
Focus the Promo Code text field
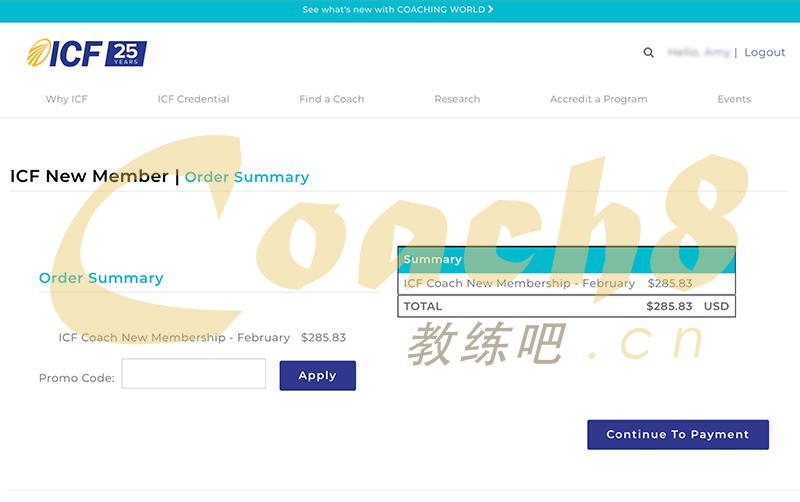coord(193,374)
